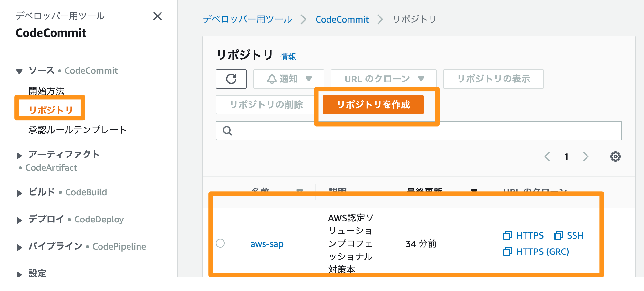
Task: Go to next page arrow
Action: [586, 156]
